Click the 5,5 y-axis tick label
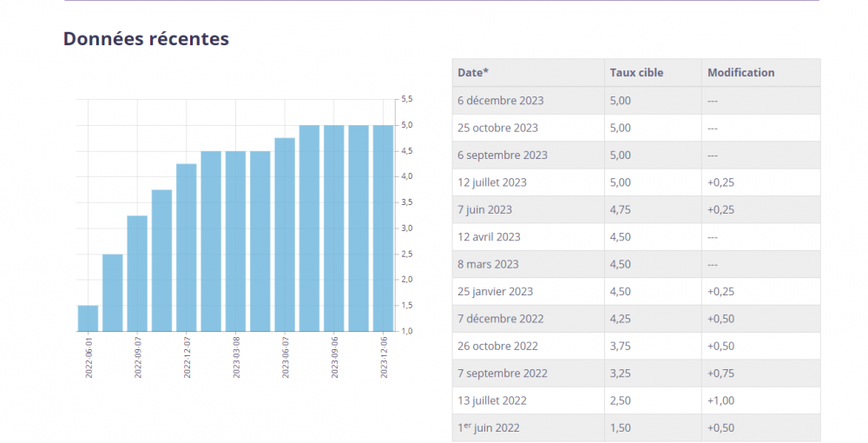The height and width of the screenshot is (443, 868). [408, 100]
